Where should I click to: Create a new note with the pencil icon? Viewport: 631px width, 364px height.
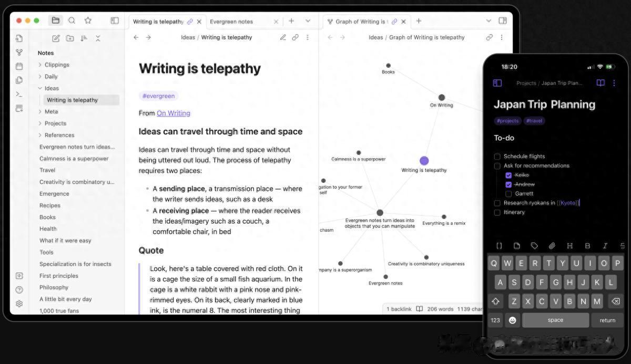click(56, 38)
